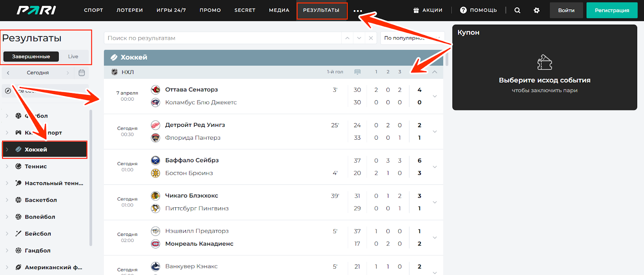This screenshot has width=644, height=275.
Task: Click the Ottawa Senators team logo
Action: click(155, 90)
